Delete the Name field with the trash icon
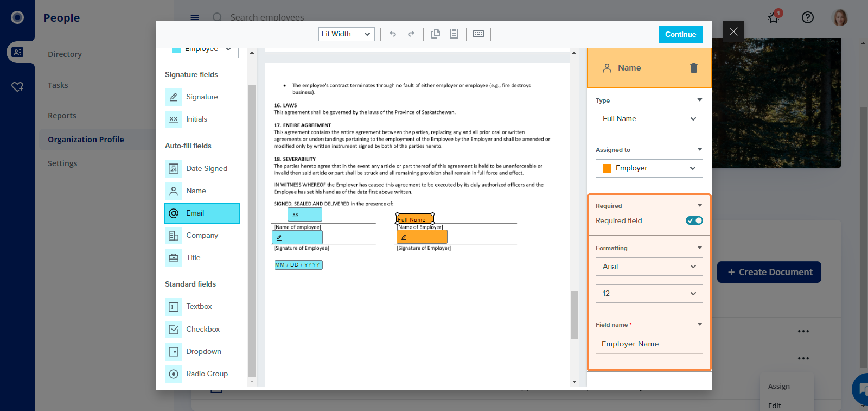 point(694,68)
